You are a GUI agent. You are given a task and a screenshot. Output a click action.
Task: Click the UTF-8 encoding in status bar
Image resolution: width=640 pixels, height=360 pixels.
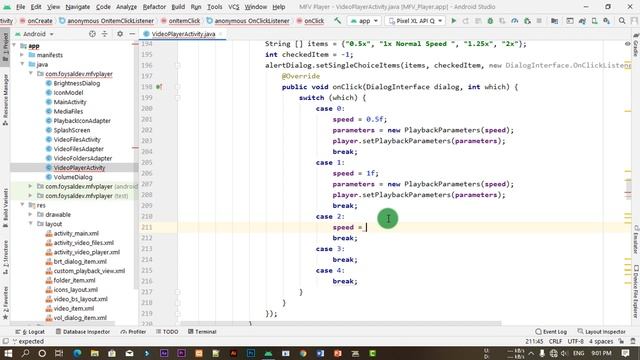pyautogui.click(x=576, y=341)
